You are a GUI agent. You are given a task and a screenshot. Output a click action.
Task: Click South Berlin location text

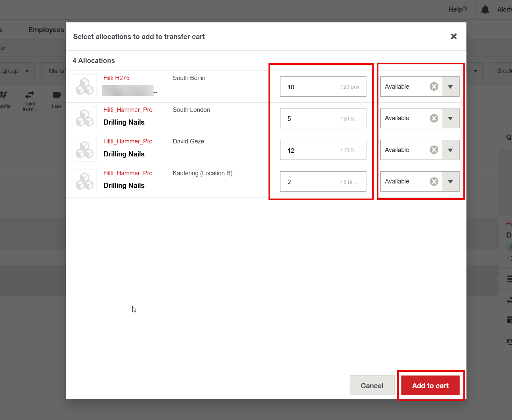pyautogui.click(x=189, y=78)
